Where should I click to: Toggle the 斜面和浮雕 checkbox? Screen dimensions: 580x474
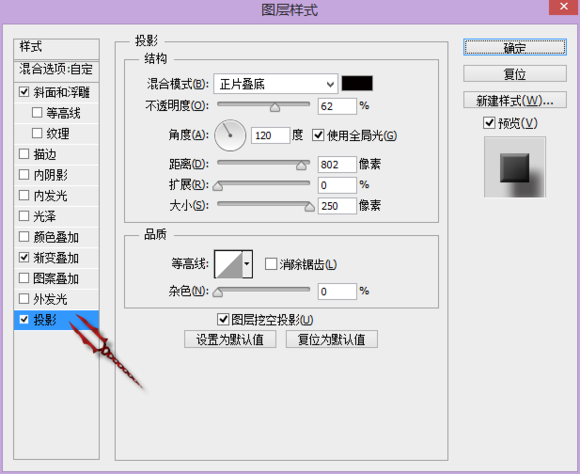[x=24, y=92]
